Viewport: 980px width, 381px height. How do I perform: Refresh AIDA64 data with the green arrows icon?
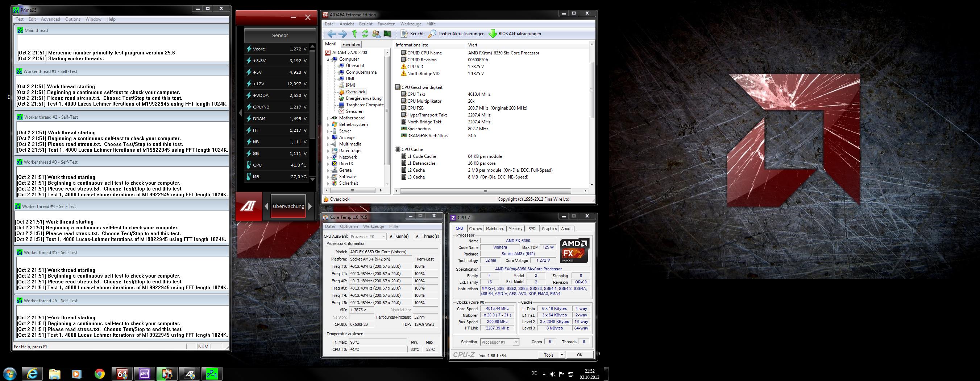[x=365, y=34]
